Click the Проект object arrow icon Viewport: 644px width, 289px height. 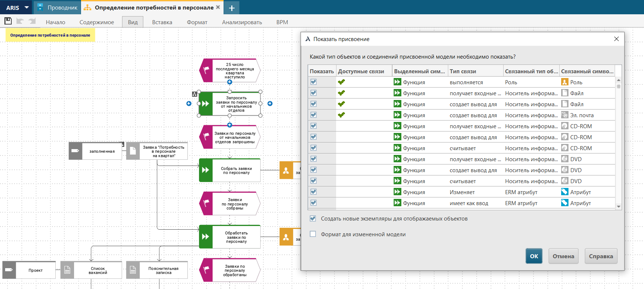click(x=9, y=270)
